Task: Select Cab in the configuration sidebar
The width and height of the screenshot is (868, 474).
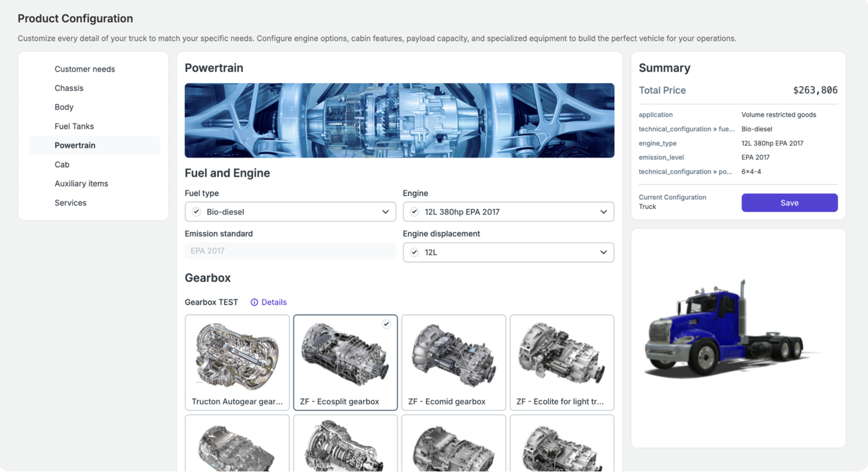Action: (61, 164)
